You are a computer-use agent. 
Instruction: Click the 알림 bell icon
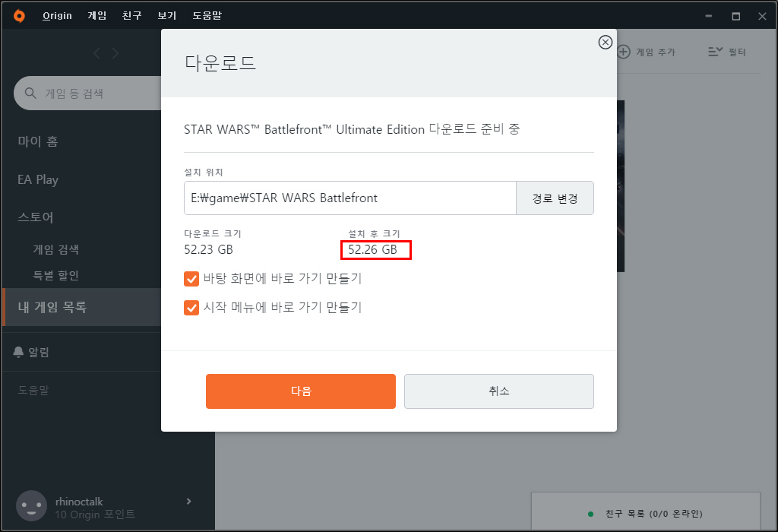click(x=18, y=353)
